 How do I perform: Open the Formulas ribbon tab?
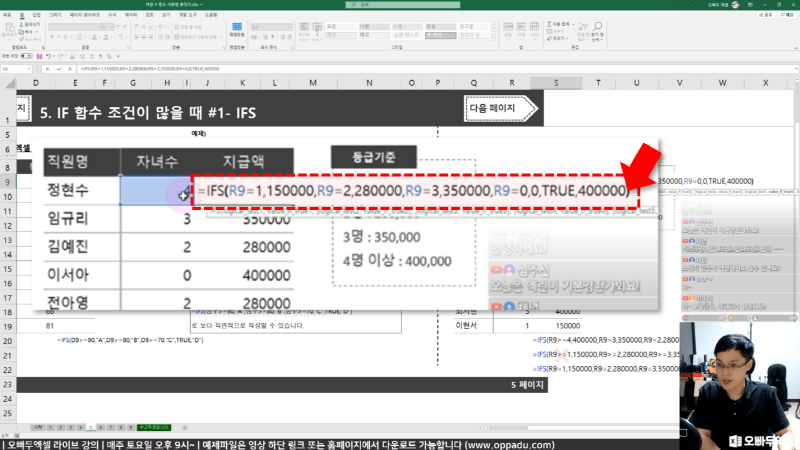coord(112,15)
